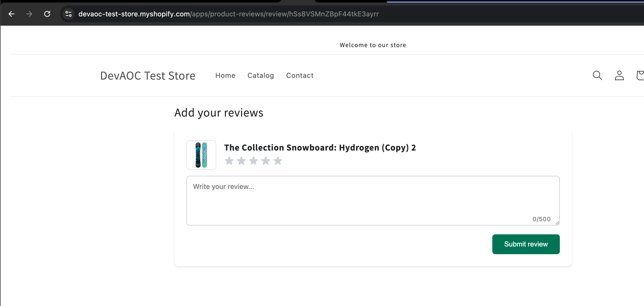Rate one star on the review
Image resolution: width=644 pixels, height=306 pixels.
pyautogui.click(x=229, y=161)
